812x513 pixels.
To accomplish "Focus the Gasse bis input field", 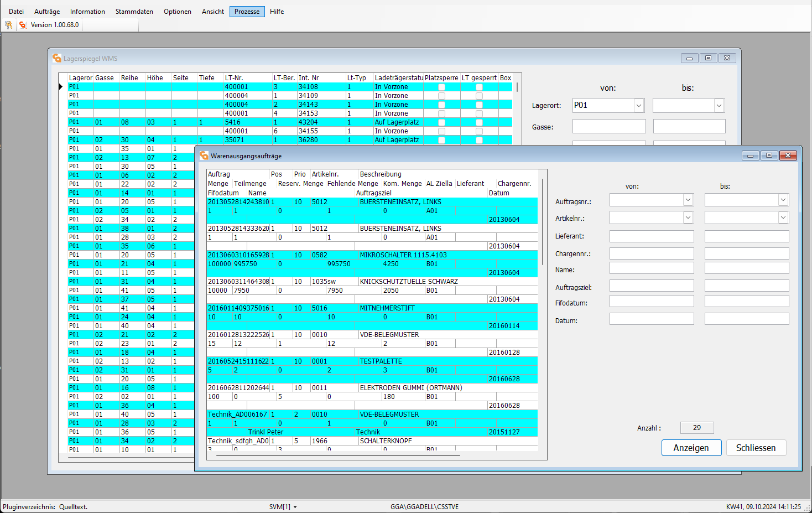I will click(689, 126).
